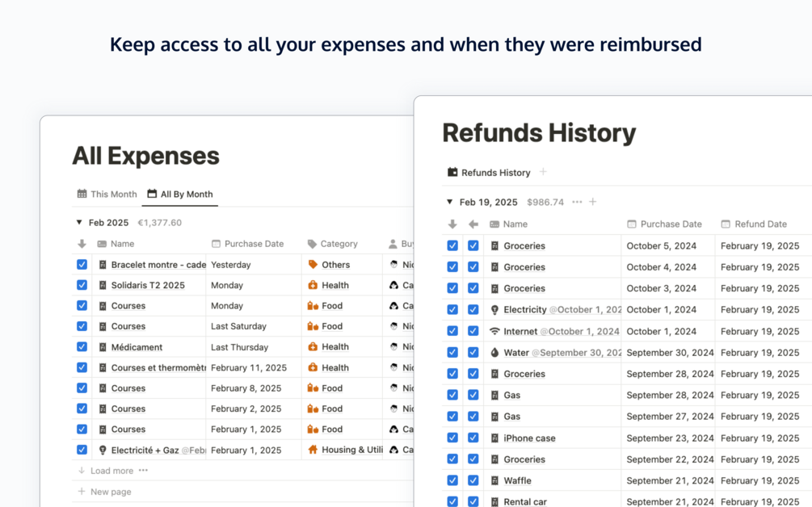
Task: Click the medical kit icon beside Solidaris Health
Action: point(313,285)
